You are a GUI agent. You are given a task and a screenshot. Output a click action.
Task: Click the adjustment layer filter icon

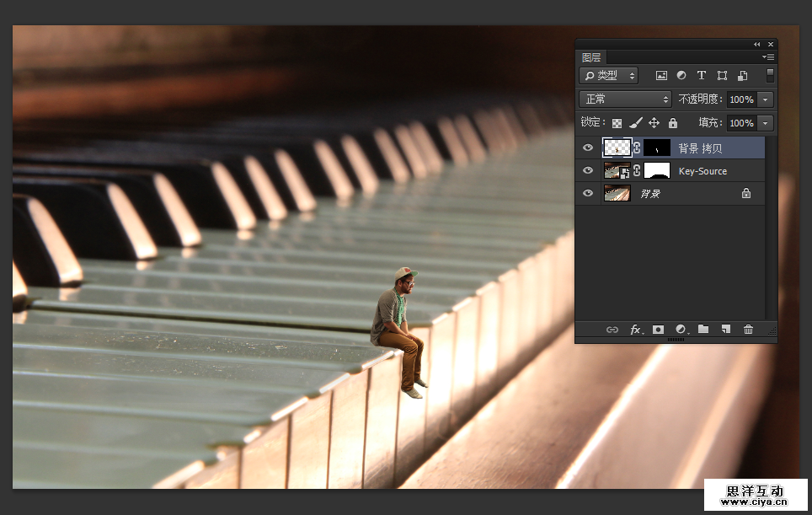[x=681, y=76]
